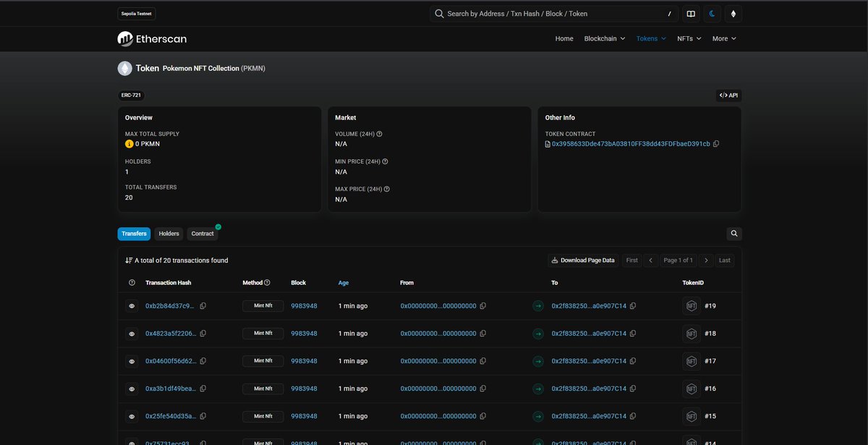Viewport: 868px width, 445px height.
Task: Expand the NFTs menu
Action: 689,38
